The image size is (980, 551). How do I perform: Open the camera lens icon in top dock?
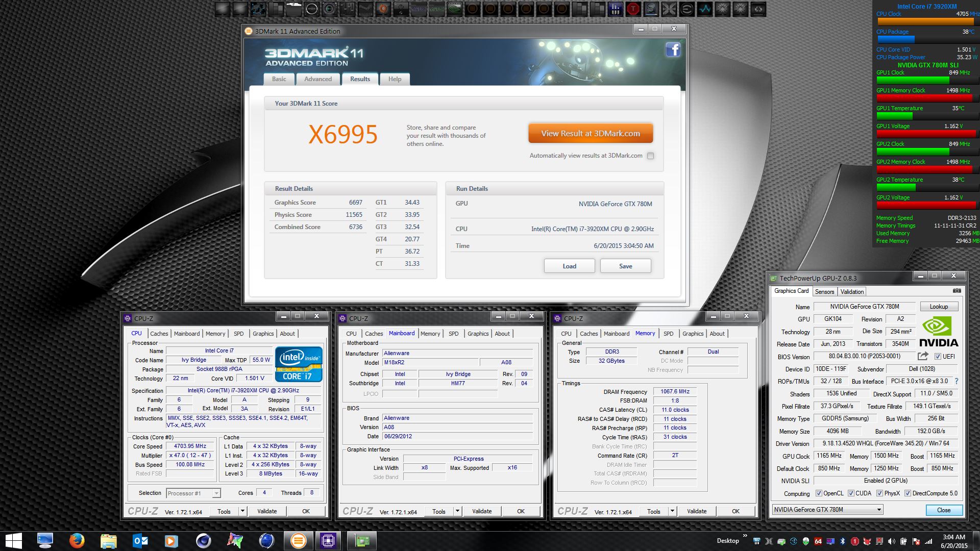(329, 9)
